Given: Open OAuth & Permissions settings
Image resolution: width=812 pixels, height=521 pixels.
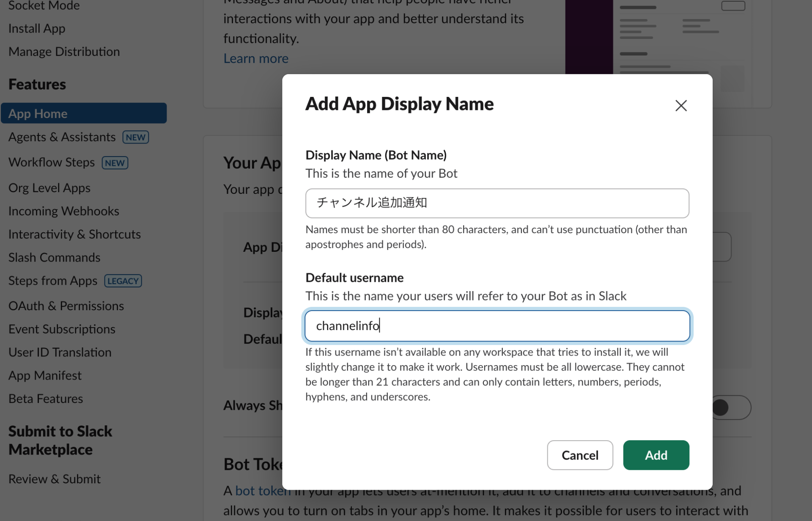Looking at the screenshot, I should (x=66, y=306).
